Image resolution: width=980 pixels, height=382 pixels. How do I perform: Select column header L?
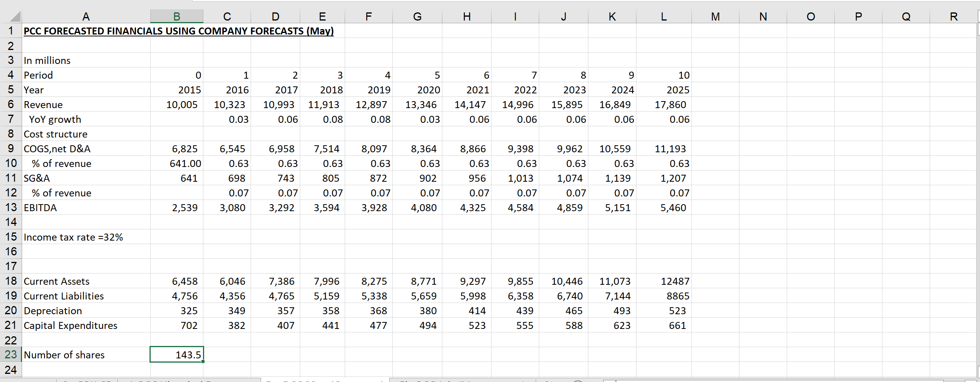663,16
